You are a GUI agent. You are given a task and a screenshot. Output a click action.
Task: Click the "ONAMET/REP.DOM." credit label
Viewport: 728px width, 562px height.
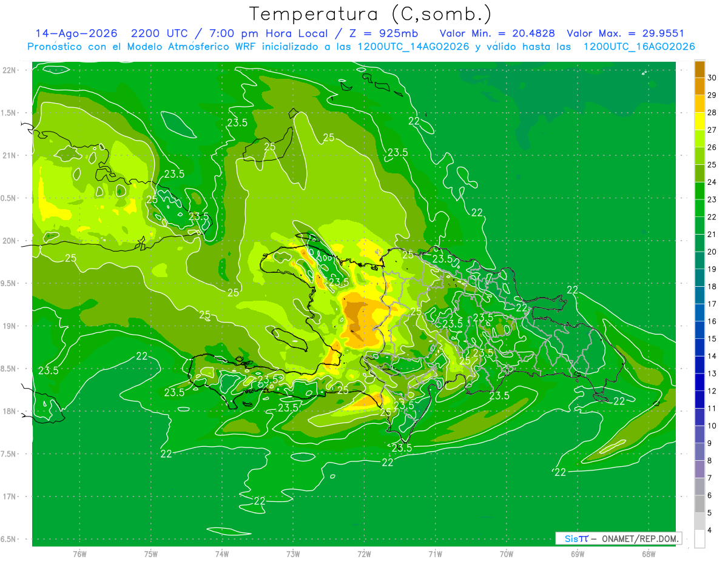pyautogui.click(x=639, y=538)
